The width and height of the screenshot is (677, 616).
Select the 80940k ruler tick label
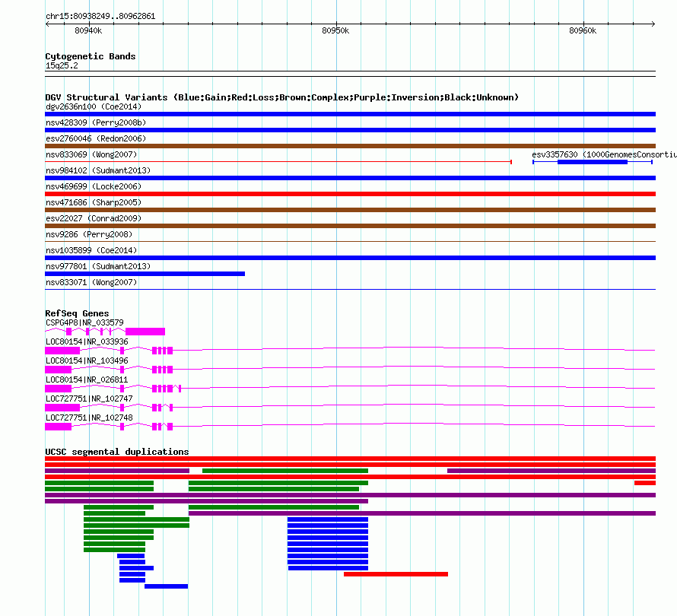point(88,30)
